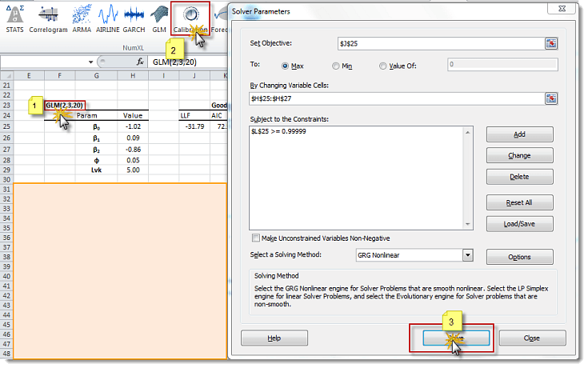This screenshot has height=368, width=588.
Task: Select the β₂ value cell -0.86
Action: point(133,150)
